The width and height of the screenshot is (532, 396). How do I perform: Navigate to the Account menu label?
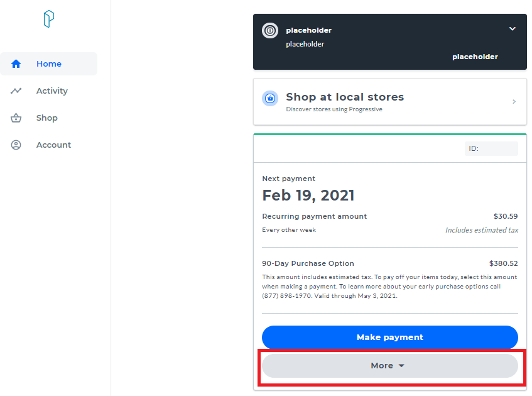click(x=54, y=145)
